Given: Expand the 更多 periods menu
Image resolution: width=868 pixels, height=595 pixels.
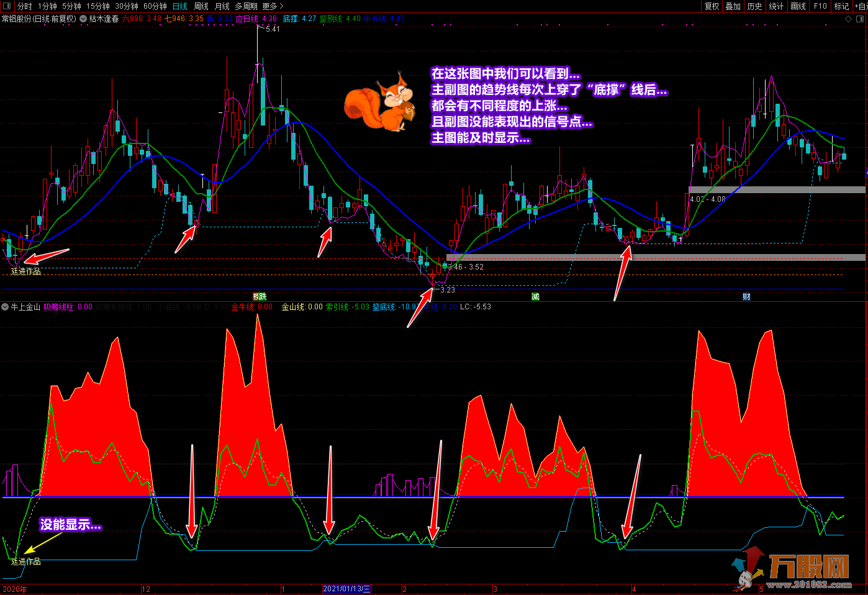Looking at the screenshot, I should pos(273,6).
